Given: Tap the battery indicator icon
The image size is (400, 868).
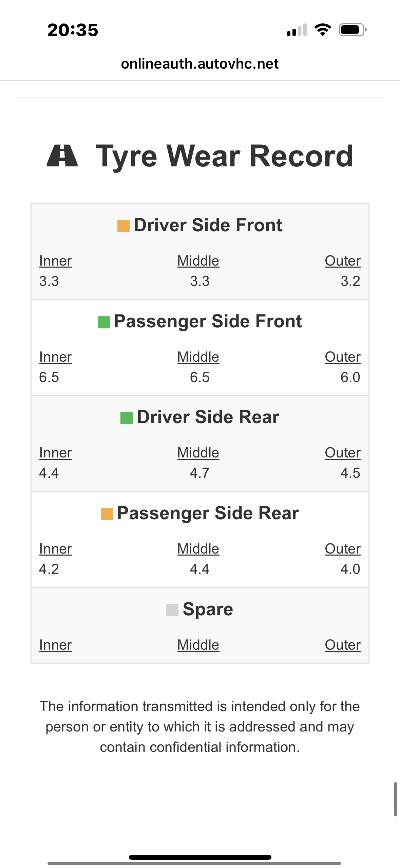Looking at the screenshot, I should 353,30.
